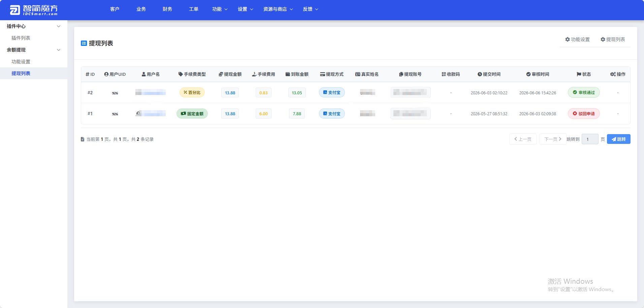Click the 跳转 jump button

point(618,139)
